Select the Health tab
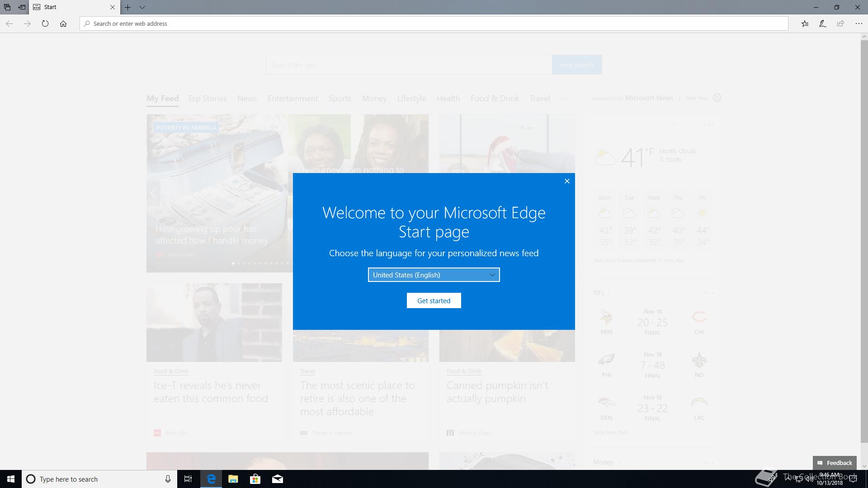 (x=448, y=99)
